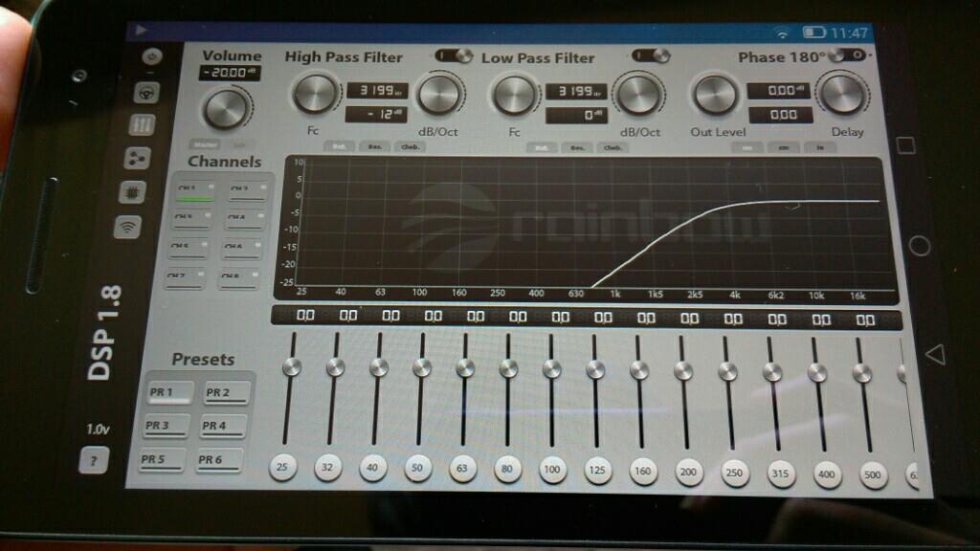Image resolution: width=980 pixels, height=551 pixels.
Task: Tap the power icon in the sidebar
Action: pos(152,56)
